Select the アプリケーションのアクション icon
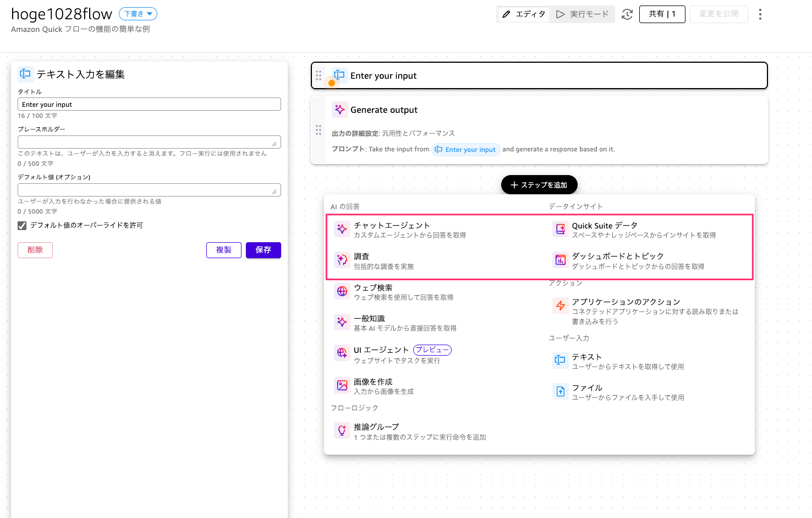Screen dimensions: 812x518 coord(560,306)
